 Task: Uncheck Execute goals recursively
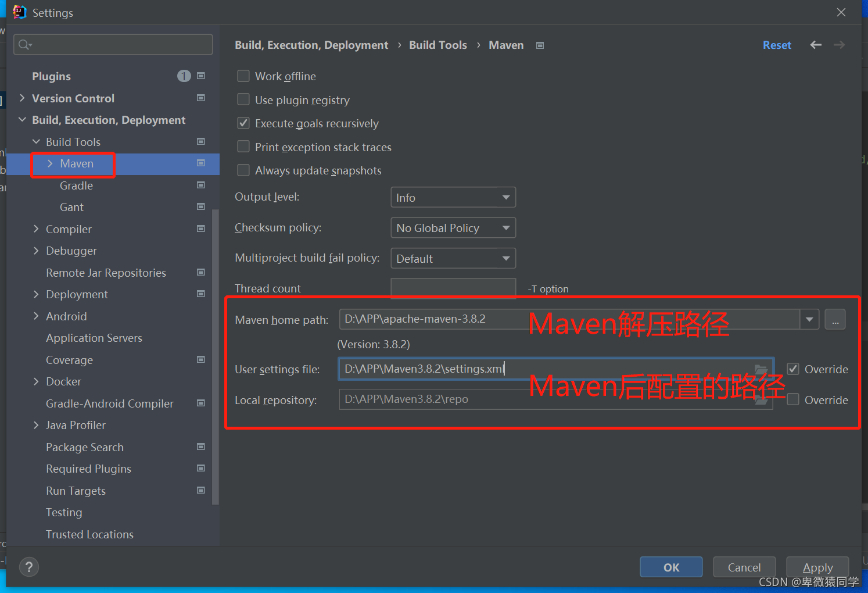tap(243, 123)
